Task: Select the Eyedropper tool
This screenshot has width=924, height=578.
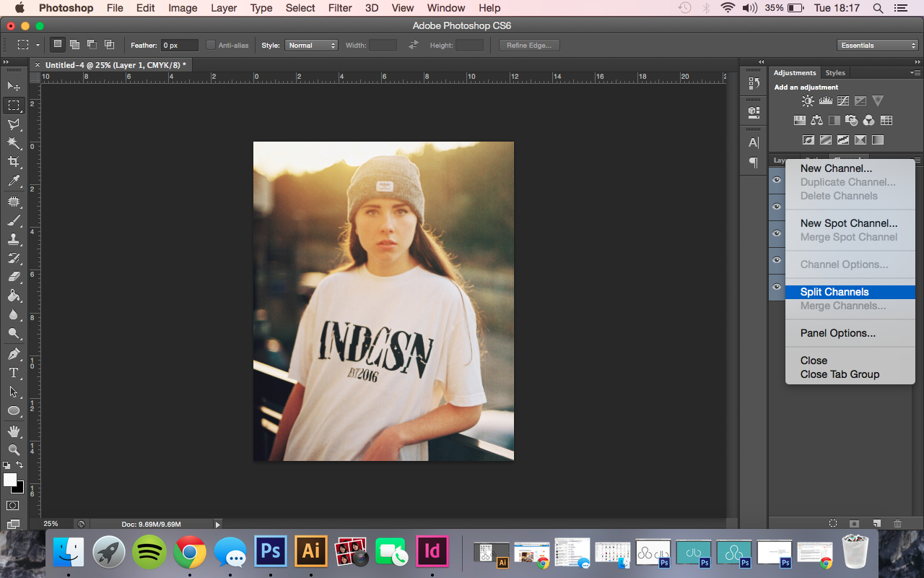Action: pos(13,181)
